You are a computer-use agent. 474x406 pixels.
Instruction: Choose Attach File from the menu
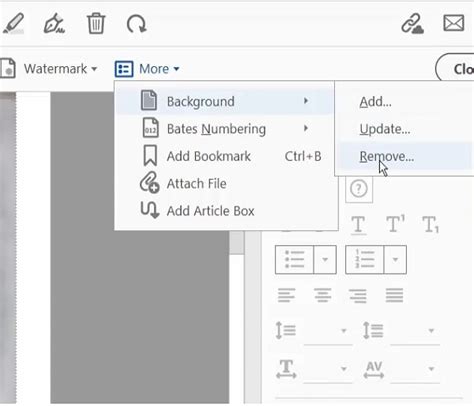[x=224, y=183]
